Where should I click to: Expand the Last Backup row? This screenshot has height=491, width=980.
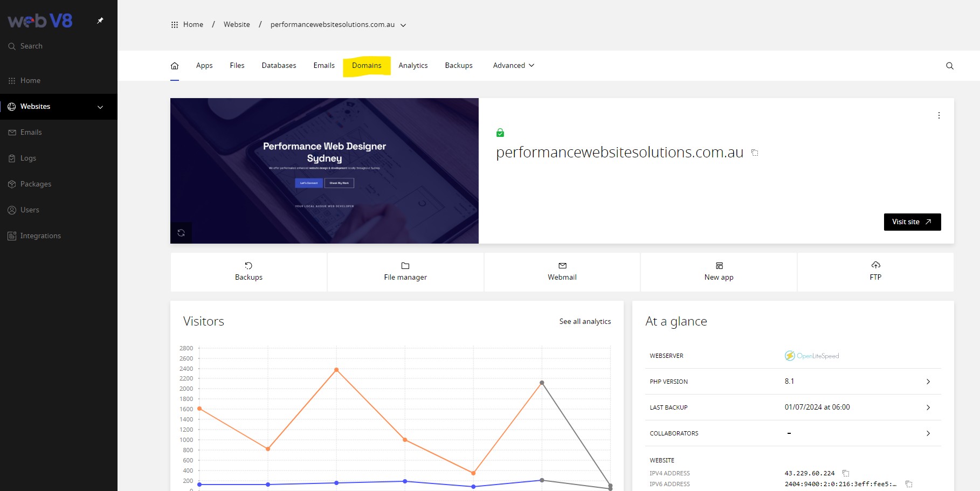click(928, 407)
